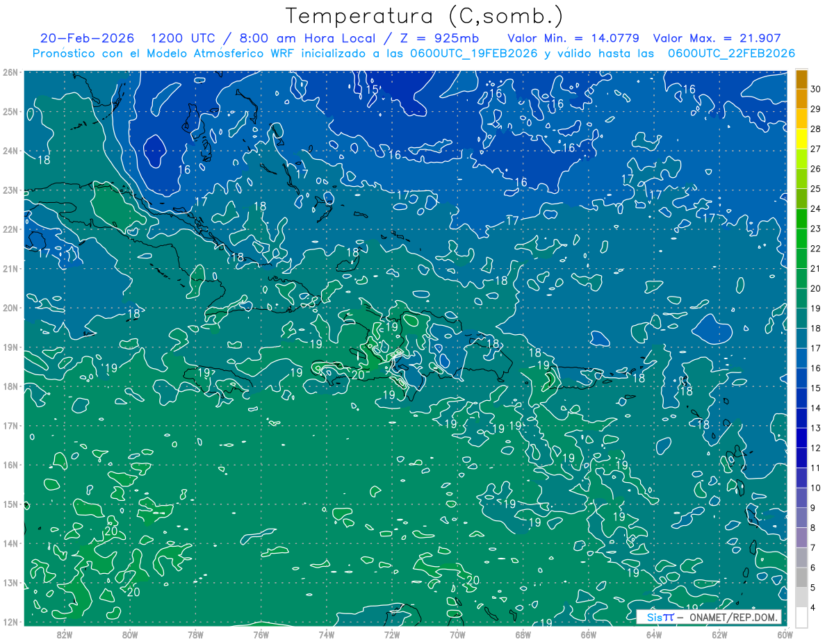Click the 24N latitude axis label

click(x=10, y=151)
